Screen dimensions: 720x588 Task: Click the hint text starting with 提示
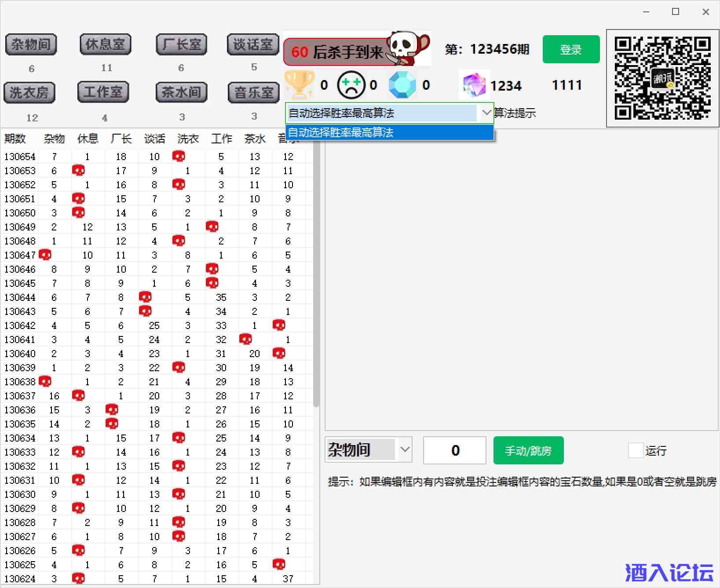pyautogui.click(x=522, y=482)
